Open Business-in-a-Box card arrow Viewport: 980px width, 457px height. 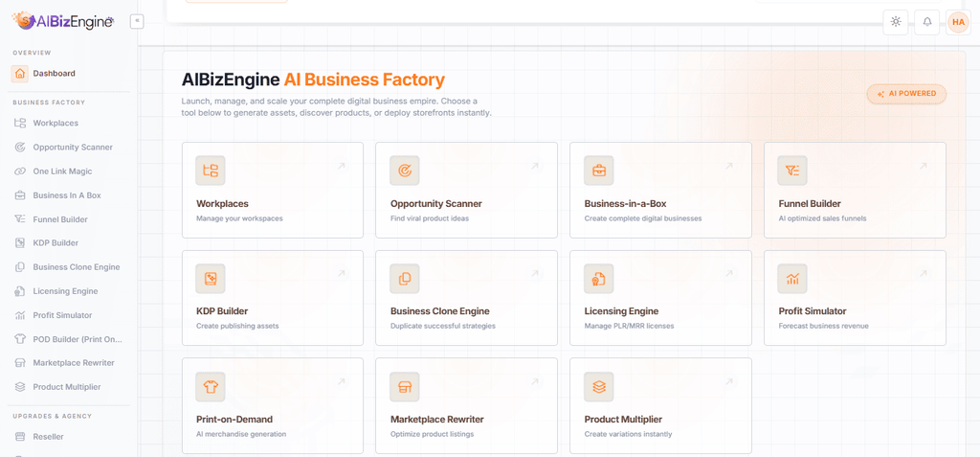point(728,166)
